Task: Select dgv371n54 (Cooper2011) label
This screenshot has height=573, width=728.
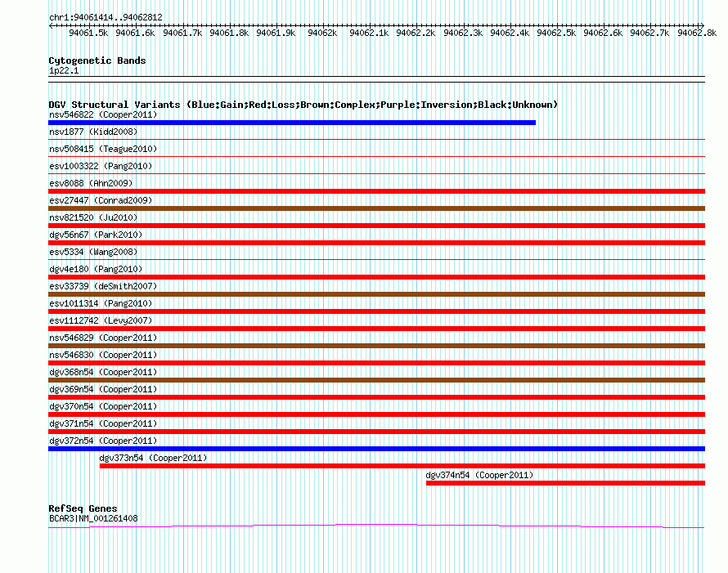Action: 103,423
